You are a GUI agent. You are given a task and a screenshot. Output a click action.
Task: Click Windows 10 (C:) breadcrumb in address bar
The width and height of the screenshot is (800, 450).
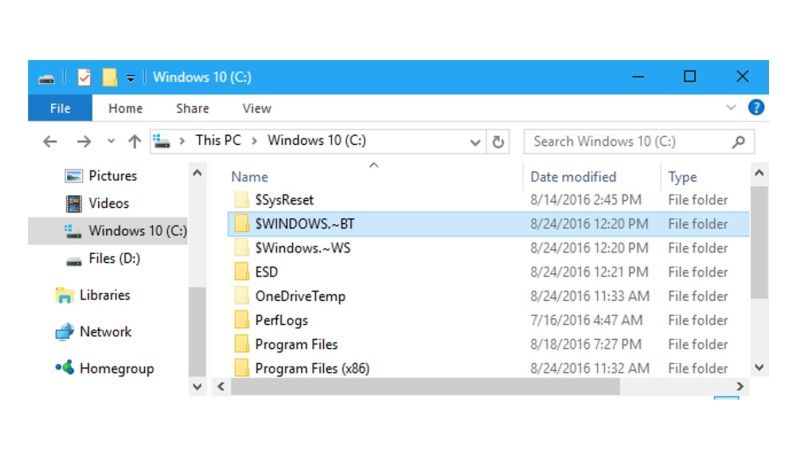(317, 140)
